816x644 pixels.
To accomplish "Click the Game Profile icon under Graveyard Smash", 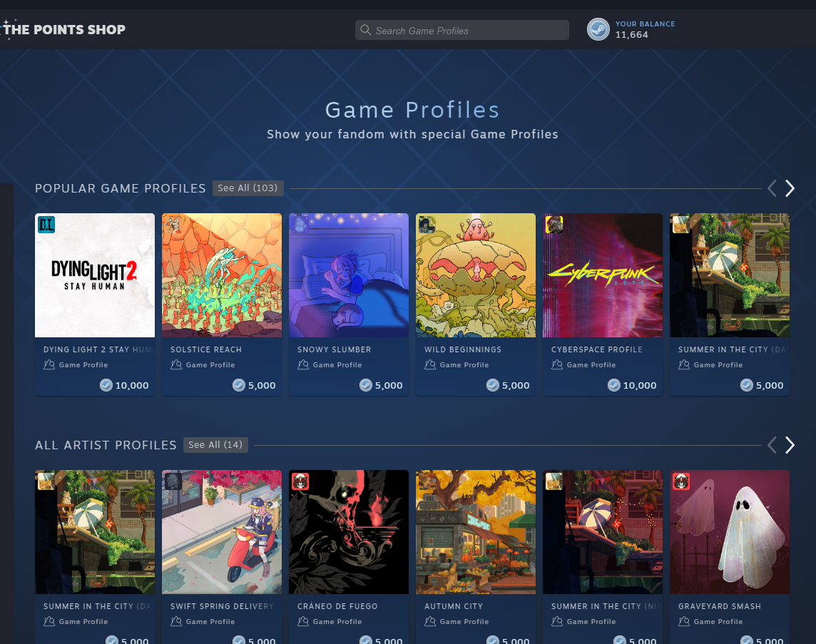I will (684, 621).
